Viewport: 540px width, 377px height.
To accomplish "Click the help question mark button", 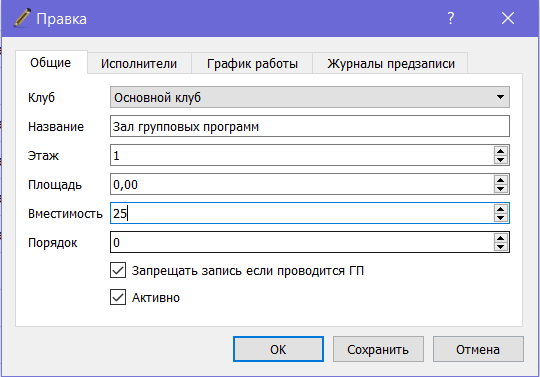I will (451, 18).
